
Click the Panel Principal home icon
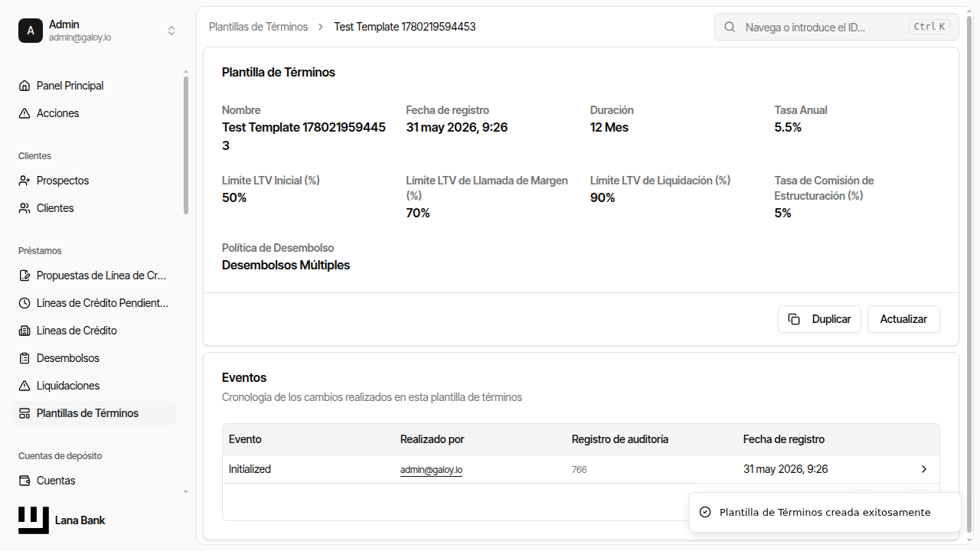coord(24,86)
